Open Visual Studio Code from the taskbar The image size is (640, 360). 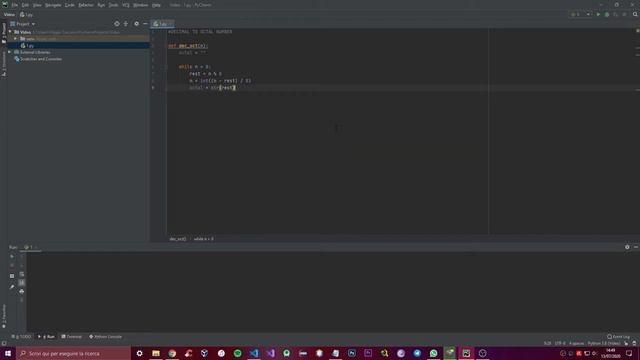point(254,353)
